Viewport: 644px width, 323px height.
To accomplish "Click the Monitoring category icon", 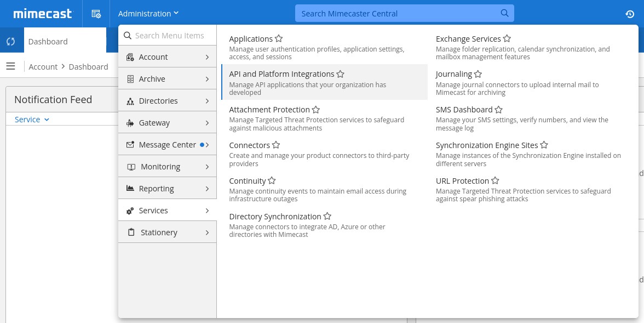I will pyautogui.click(x=131, y=167).
